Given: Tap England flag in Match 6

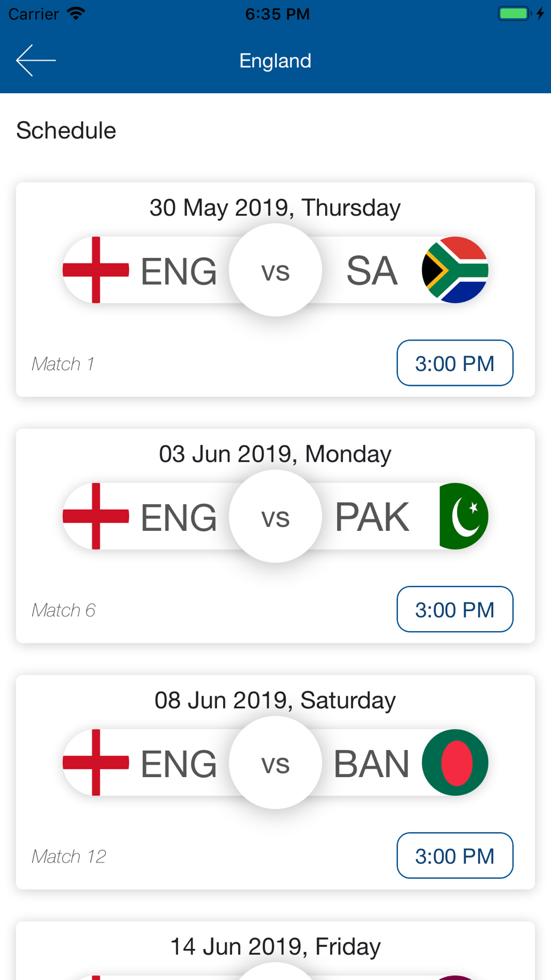Looking at the screenshot, I should 96,516.
